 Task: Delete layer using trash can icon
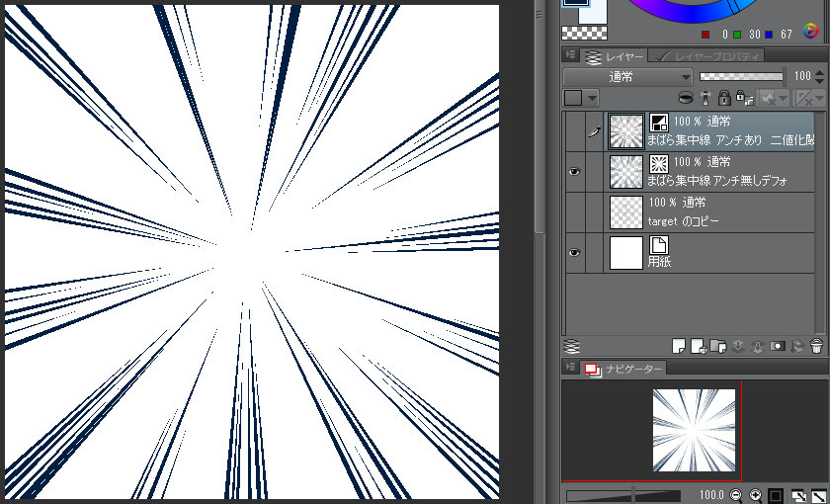[x=816, y=346]
